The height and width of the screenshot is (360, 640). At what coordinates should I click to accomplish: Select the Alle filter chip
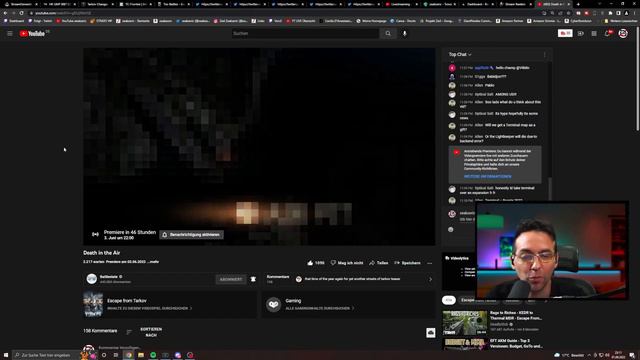coord(449,300)
